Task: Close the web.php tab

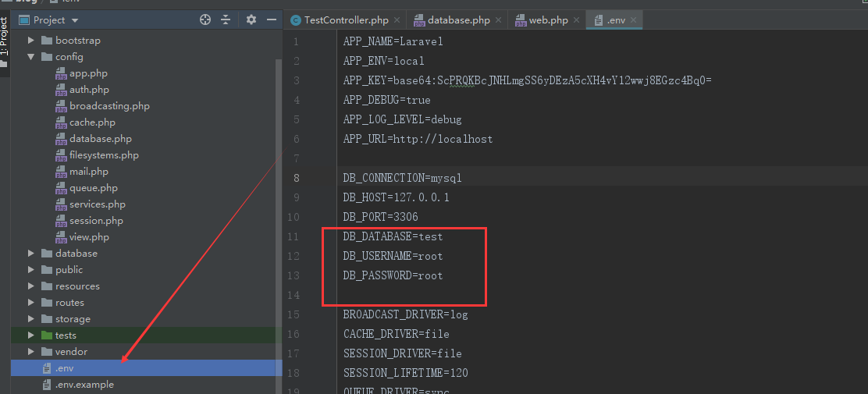Action: click(x=576, y=20)
